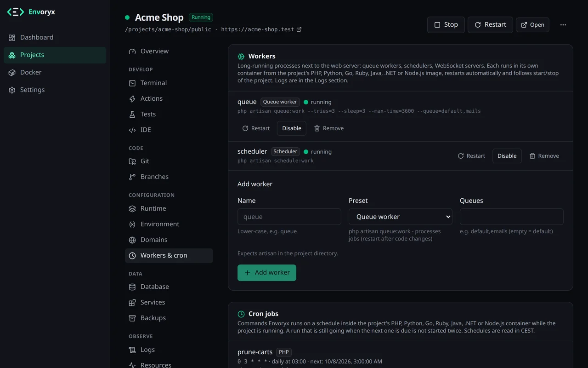Open the Environment configuration

(x=169, y=224)
